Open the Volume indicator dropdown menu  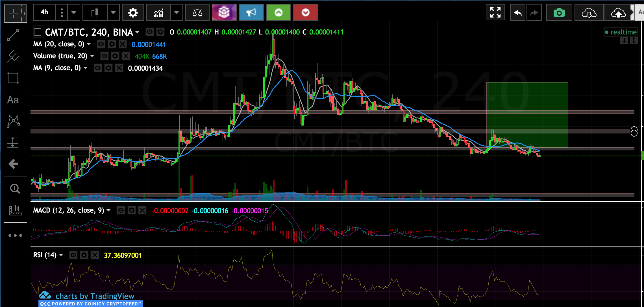point(92,56)
